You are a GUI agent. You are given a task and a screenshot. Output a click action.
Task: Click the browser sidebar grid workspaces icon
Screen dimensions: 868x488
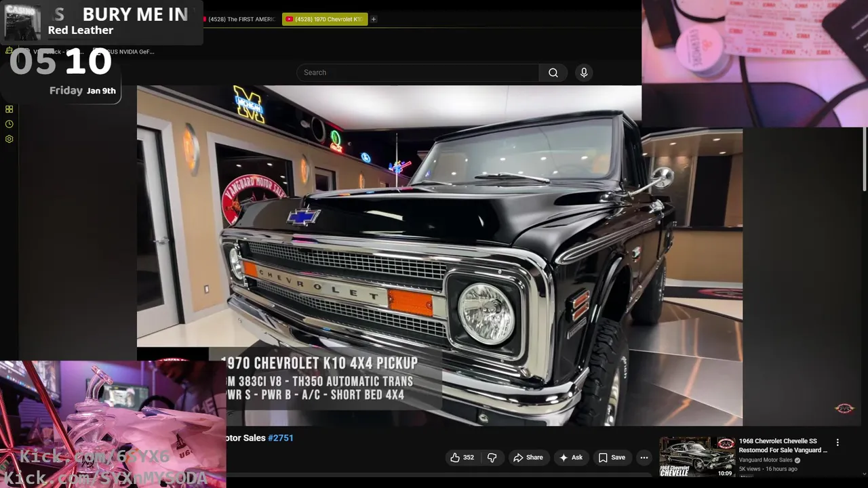9,109
